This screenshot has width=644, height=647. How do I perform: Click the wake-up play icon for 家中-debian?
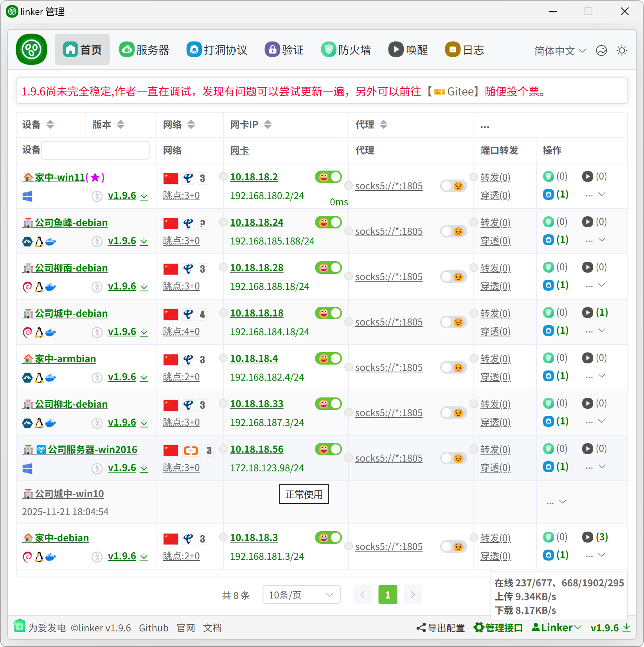(587, 537)
